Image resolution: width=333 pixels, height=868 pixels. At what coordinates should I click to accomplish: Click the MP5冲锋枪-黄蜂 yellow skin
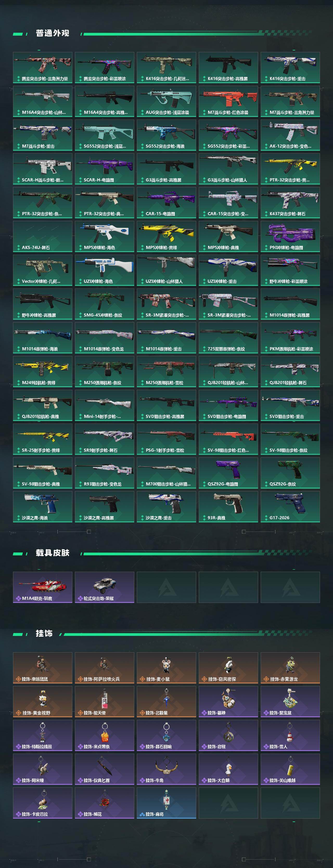point(166,236)
